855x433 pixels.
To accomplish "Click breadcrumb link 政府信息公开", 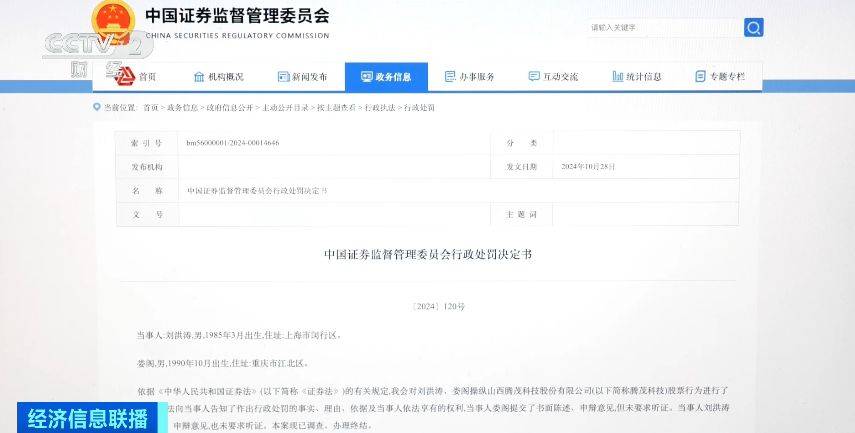I will coord(230,108).
